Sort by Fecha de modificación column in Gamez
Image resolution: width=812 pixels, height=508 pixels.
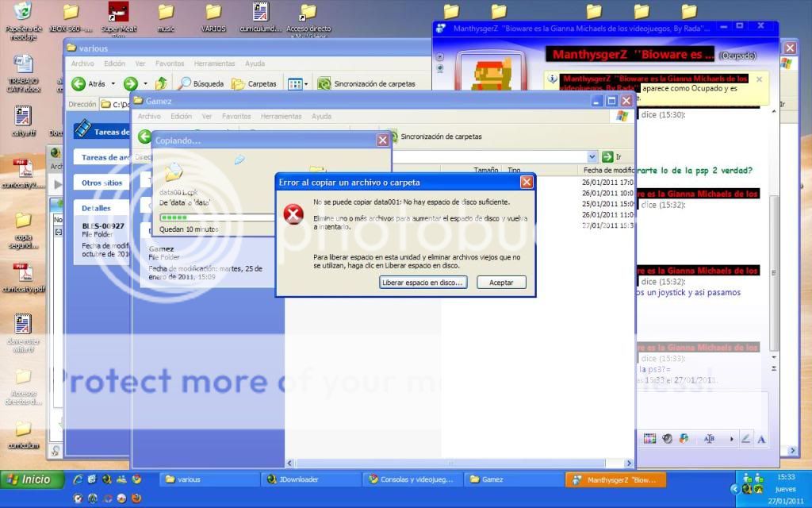tap(606, 170)
